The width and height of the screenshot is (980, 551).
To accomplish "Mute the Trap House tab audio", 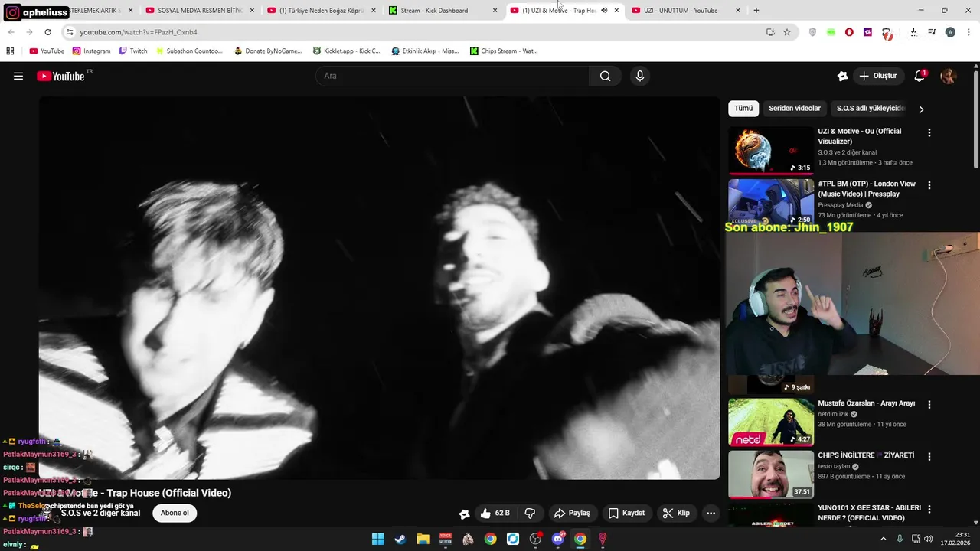I will [x=604, y=11].
